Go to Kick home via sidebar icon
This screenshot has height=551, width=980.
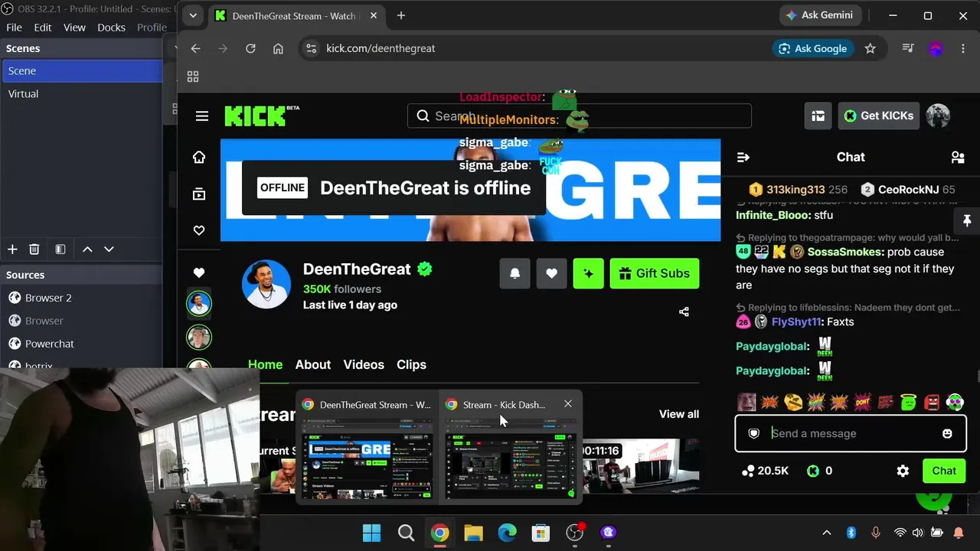199,157
